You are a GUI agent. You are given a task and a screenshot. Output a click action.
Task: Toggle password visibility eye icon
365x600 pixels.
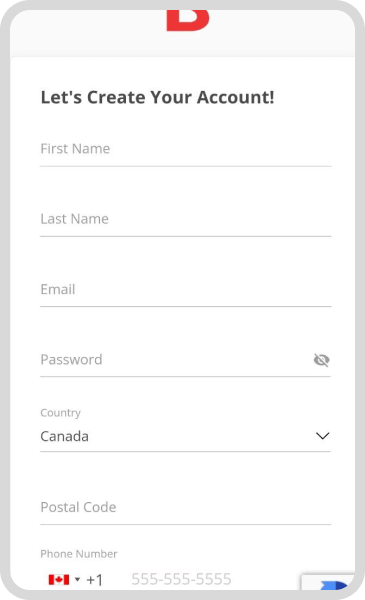(x=321, y=360)
